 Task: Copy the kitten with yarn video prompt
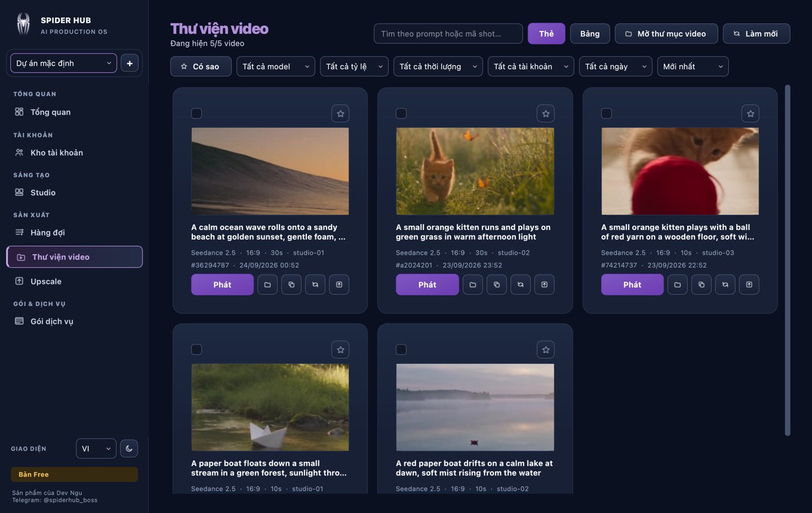(702, 285)
